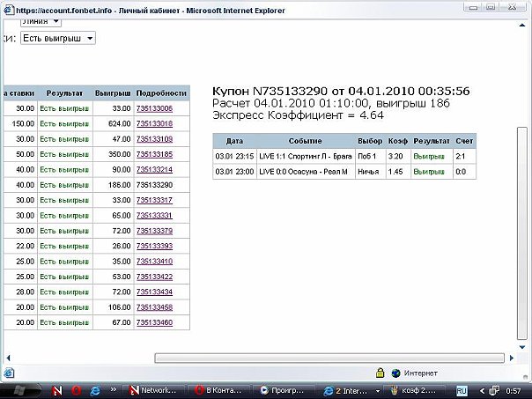532x399 pixels.
Task: Open the 'Линия' dropdown at top
Action: 41,19
